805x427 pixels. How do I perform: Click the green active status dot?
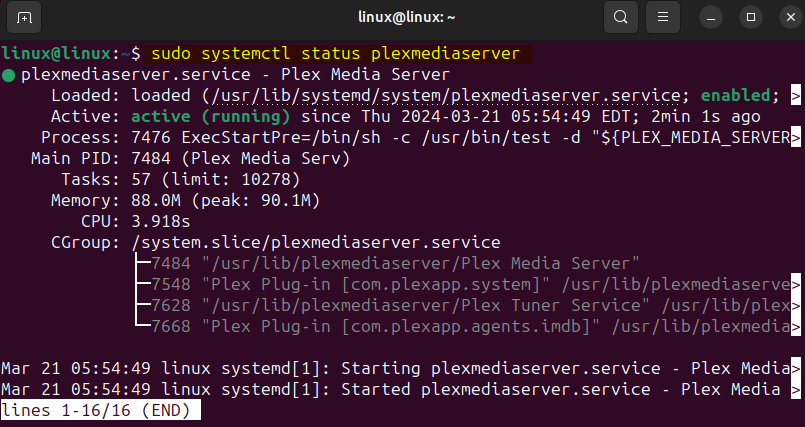8,76
